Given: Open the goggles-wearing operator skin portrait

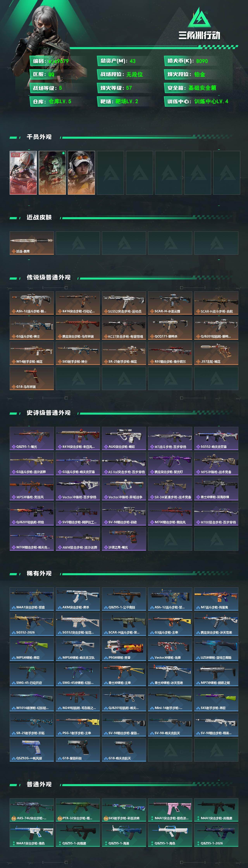Looking at the screenshot, I should coord(81,173).
